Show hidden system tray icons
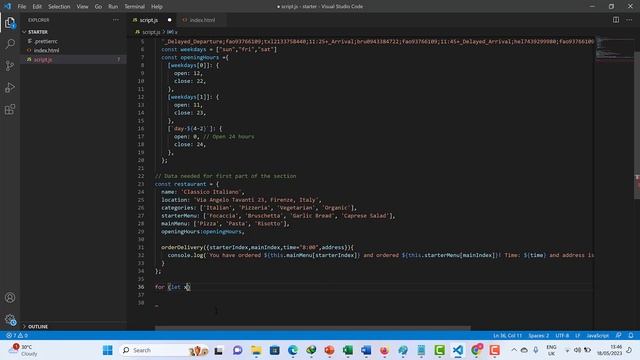The height and width of the screenshot is (360, 640). tap(514, 350)
